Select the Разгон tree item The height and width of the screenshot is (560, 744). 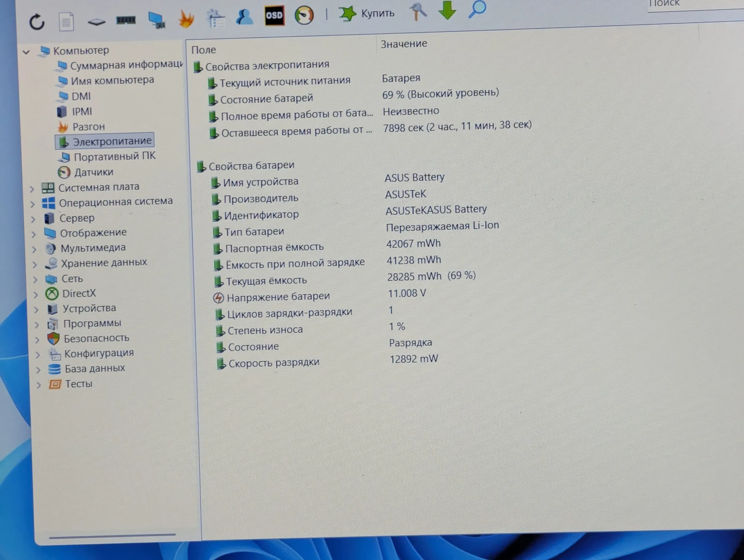[81, 127]
